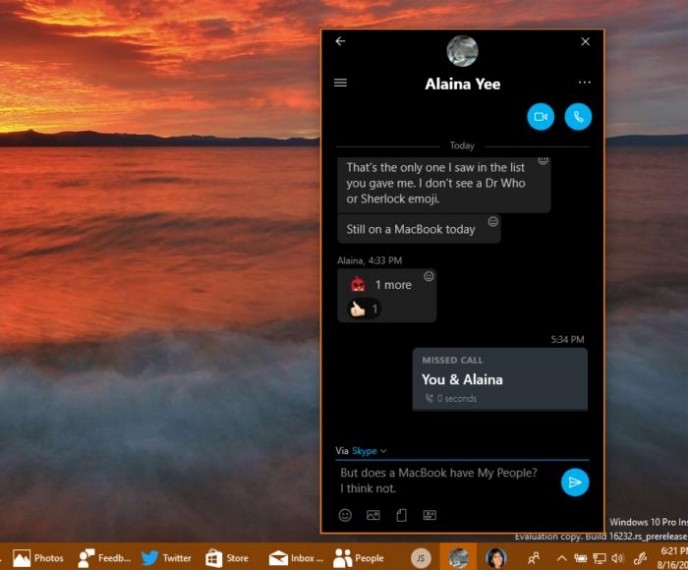This screenshot has width=688, height=570.
Task: Open the hamburger menu in Skype
Action: click(x=340, y=83)
